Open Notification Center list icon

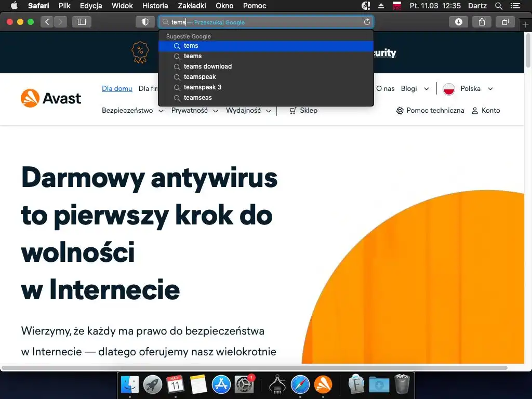pos(515,5)
